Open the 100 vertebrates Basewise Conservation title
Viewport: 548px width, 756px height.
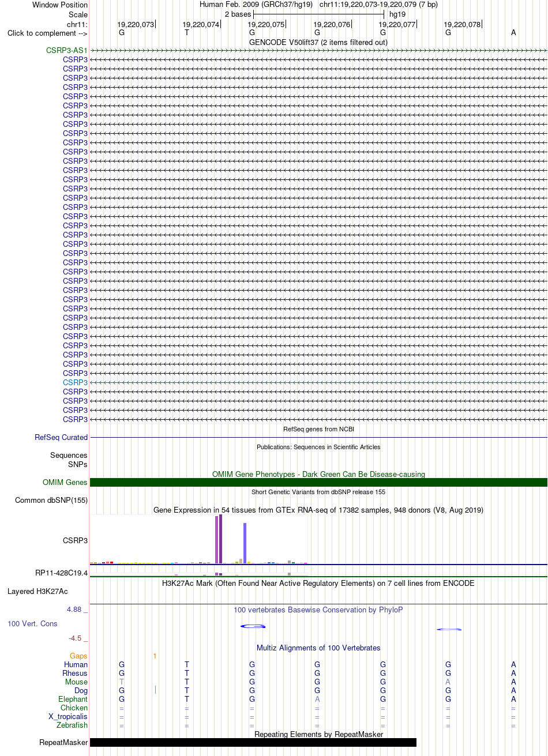coord(318,610)
